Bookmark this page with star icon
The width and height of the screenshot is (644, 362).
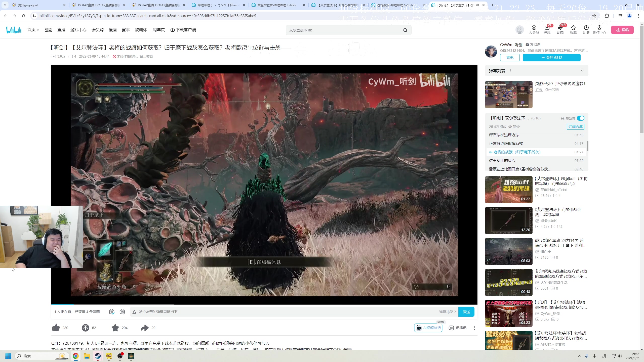594,16
